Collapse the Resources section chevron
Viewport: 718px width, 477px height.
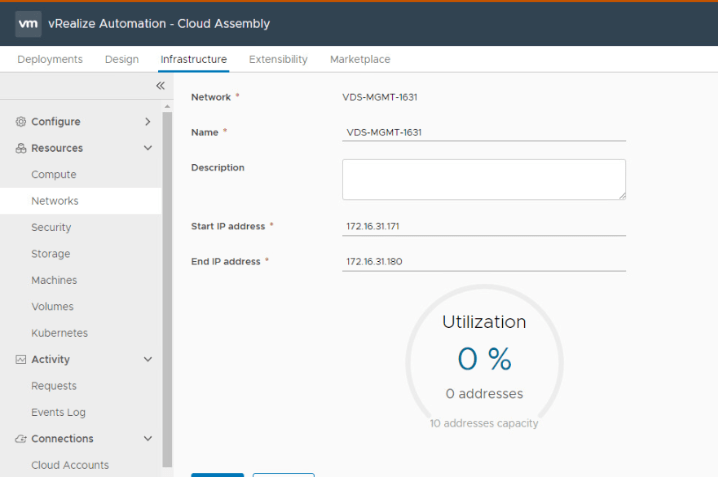(148, 148)
